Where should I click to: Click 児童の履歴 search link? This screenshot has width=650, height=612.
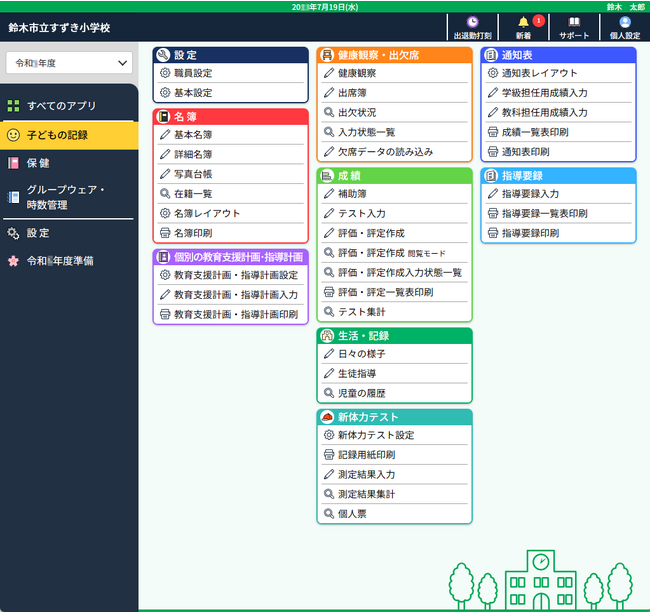pos(361,393)
